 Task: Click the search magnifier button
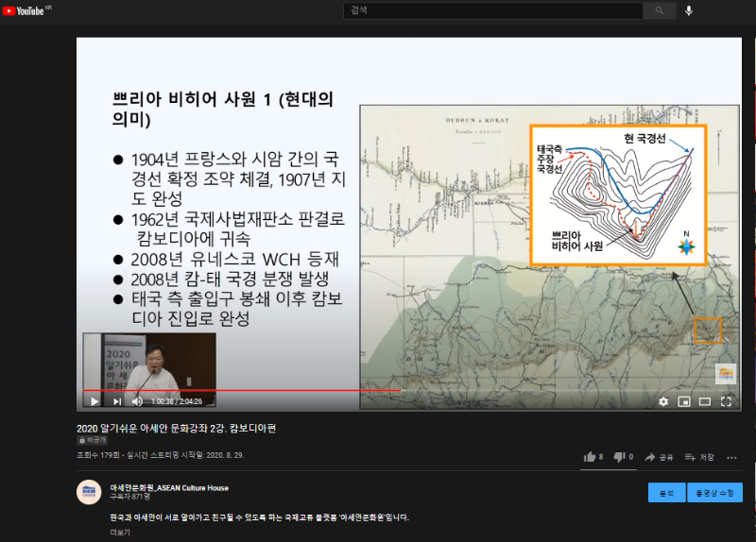coord(659,10)
